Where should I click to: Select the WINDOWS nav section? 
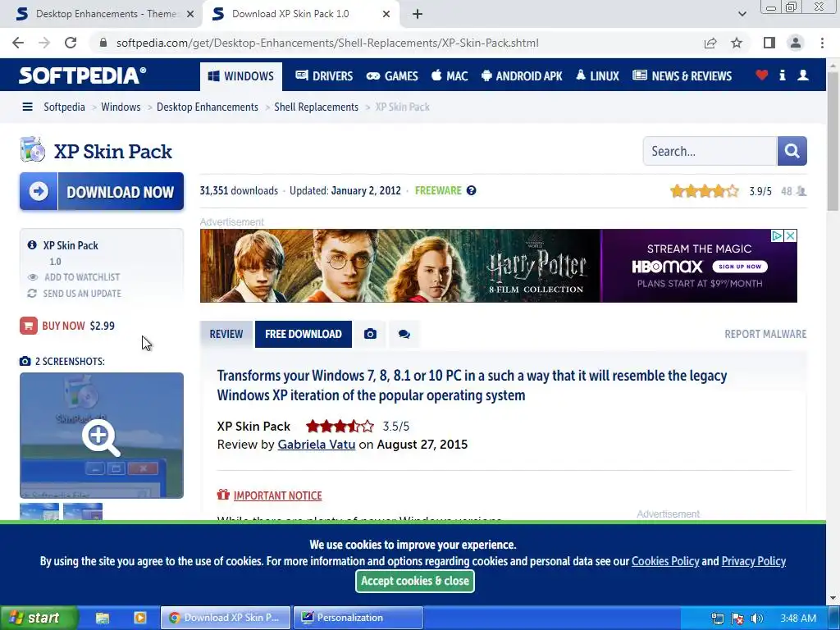click(241, 76)
